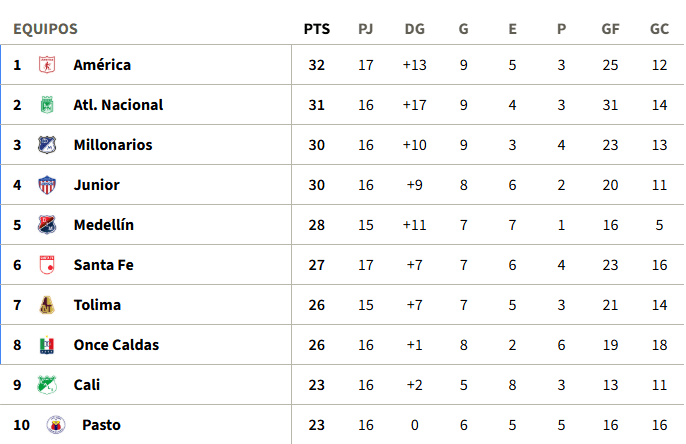
Task: Click the DG column header
Action: pyautogui.click(x=414, y=29)
